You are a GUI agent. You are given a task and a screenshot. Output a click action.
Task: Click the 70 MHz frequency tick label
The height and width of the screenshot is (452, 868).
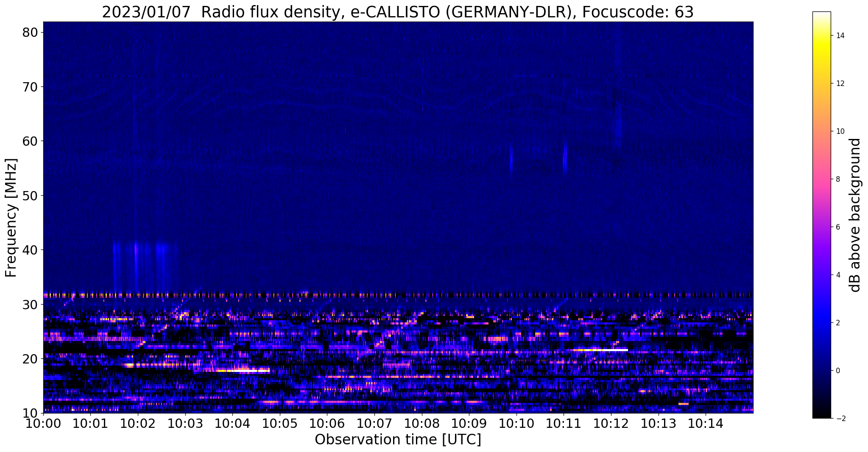tap(31, 87)
